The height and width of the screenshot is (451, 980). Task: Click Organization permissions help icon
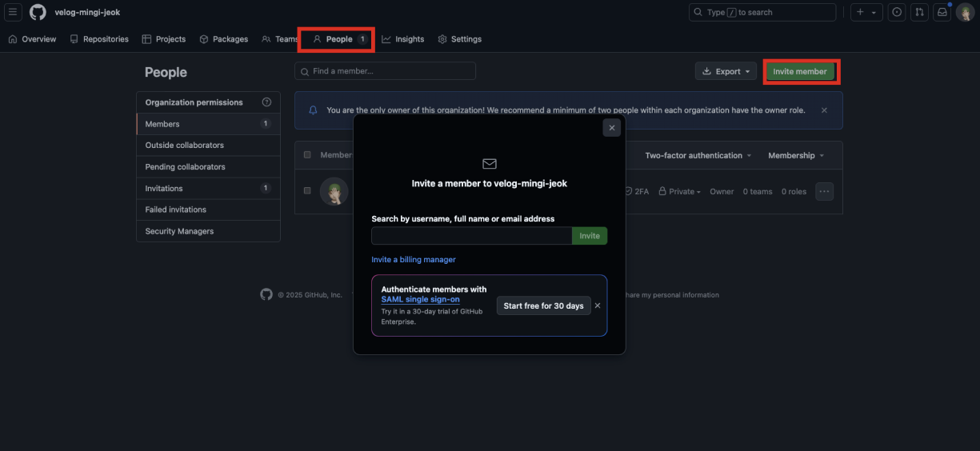tap(266, 102)
